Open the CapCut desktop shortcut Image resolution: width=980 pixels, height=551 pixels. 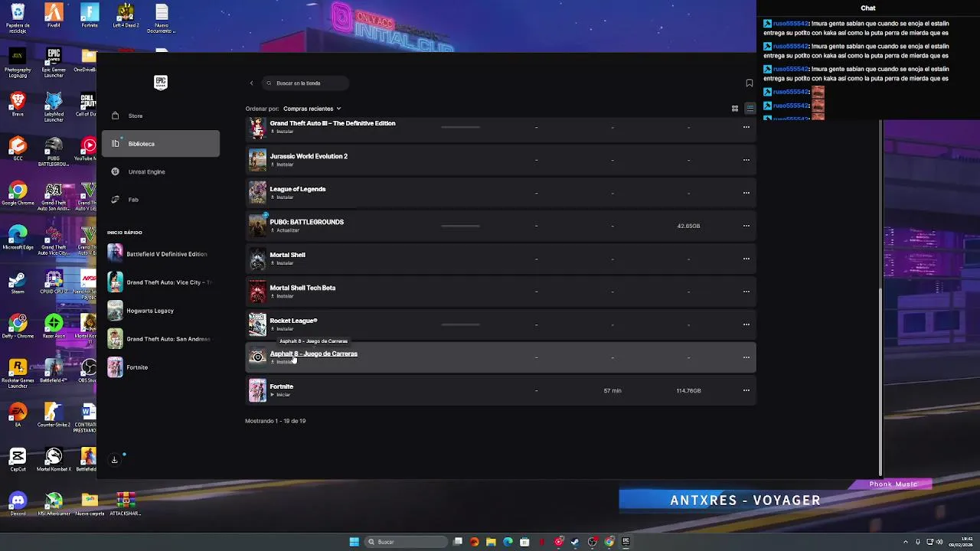click(18, 460)
